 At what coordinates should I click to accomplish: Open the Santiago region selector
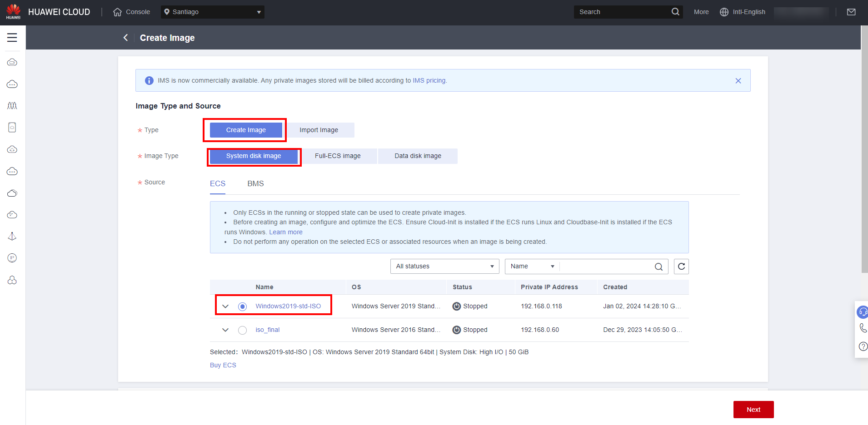coord(212,12)
